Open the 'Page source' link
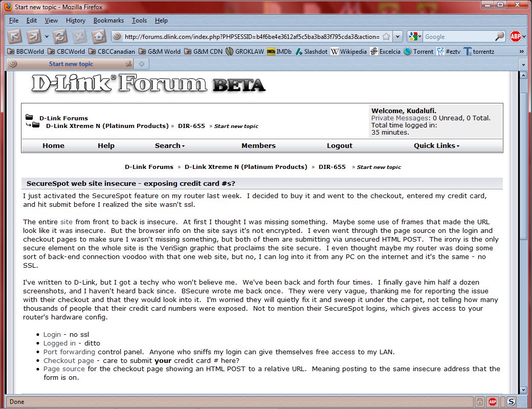 click(x=64, y=369)
